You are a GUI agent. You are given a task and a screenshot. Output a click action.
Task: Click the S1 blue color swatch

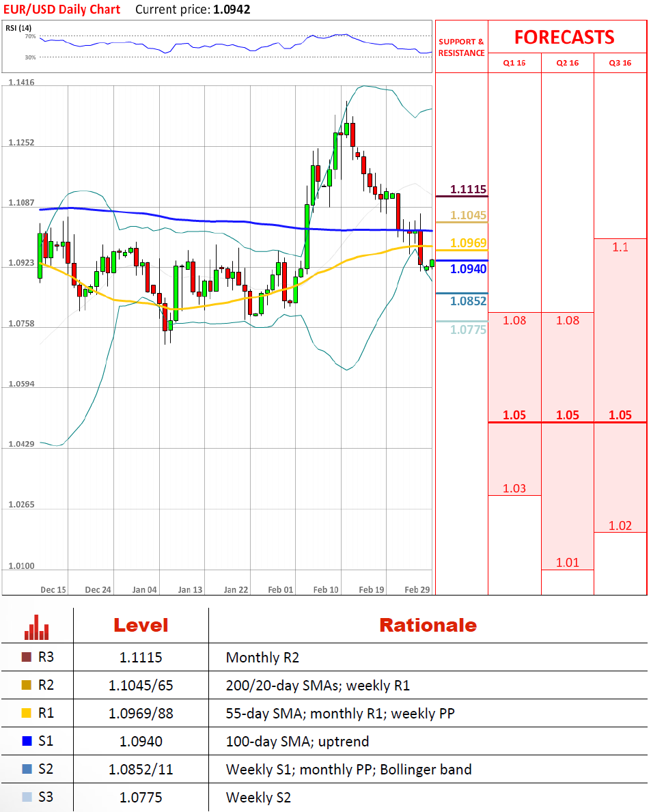coord(27,741)
